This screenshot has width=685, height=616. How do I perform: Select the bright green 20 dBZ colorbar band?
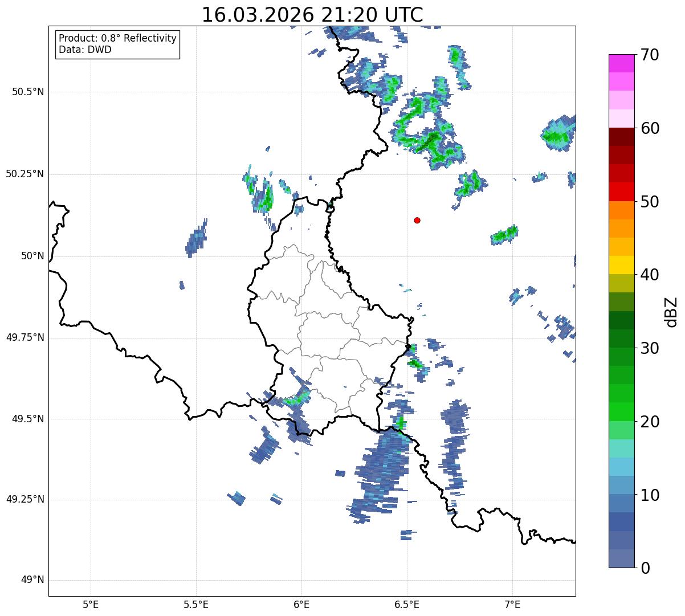622,412
